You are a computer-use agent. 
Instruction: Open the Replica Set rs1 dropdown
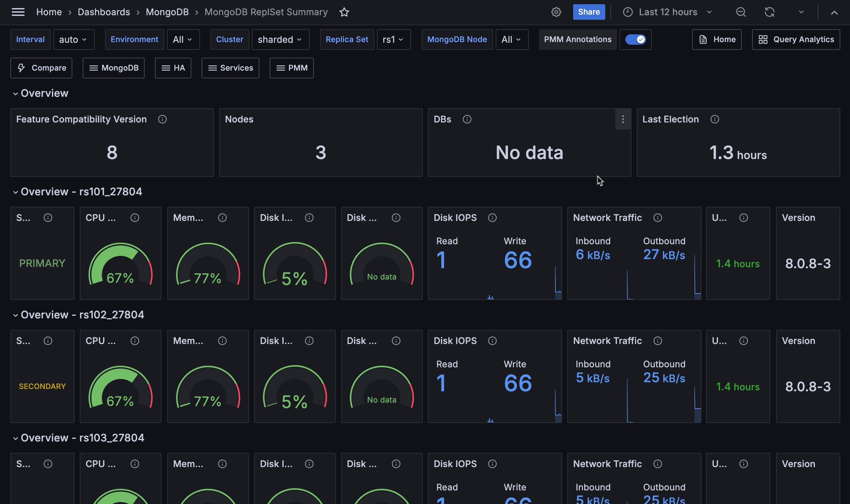tap(393, 40)
